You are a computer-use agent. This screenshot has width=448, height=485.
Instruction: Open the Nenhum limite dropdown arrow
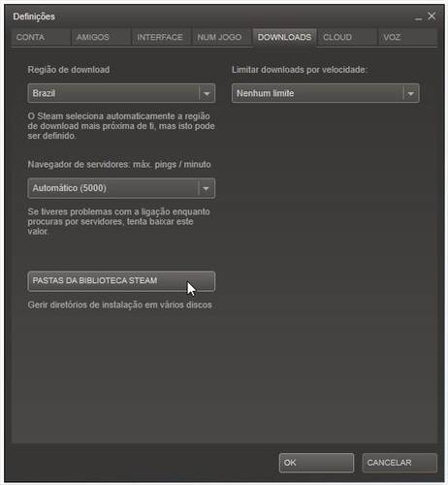[x=411, y=93]
